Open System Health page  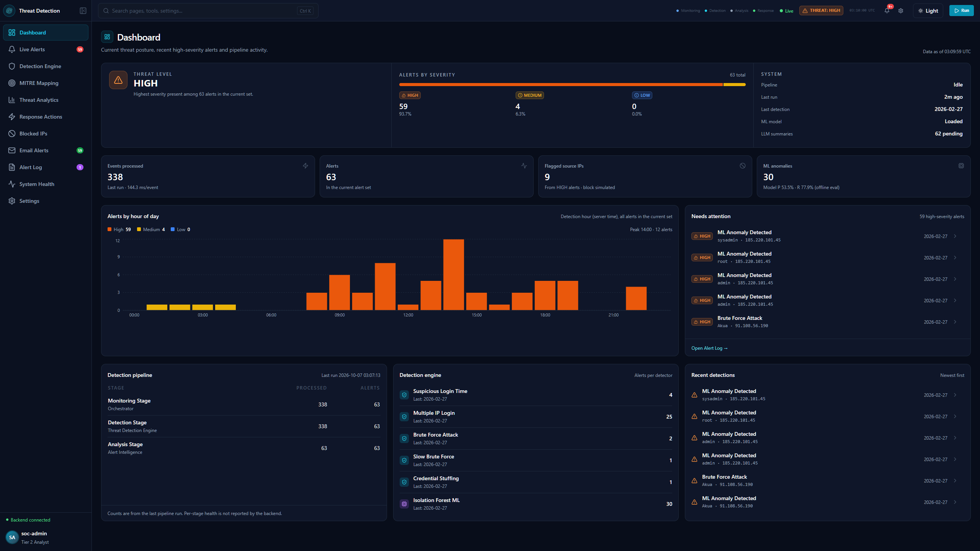coord(46,184)
